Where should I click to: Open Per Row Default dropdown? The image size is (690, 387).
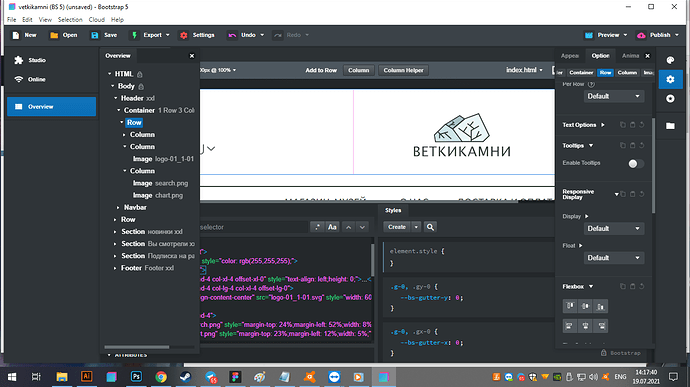coord(614,96)
